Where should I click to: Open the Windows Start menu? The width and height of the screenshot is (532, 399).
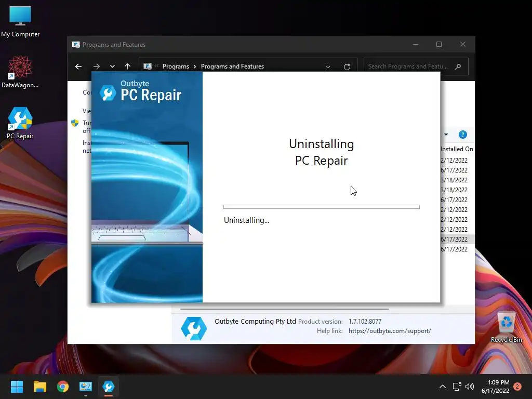tap(17, 387)
